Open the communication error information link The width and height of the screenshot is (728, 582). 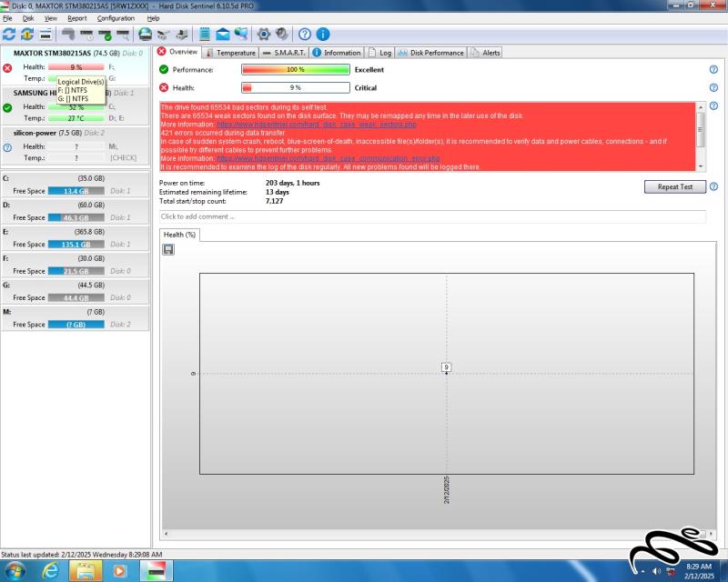329,158
